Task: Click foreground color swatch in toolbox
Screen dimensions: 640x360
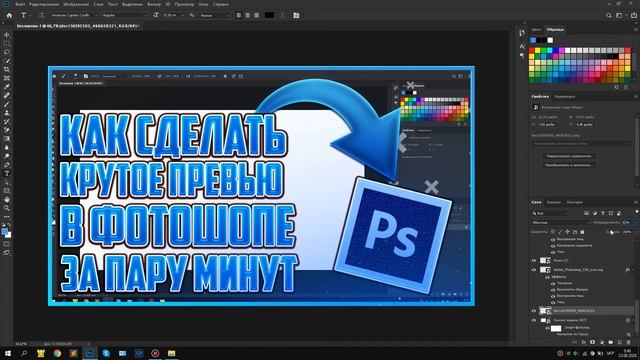Action: coord(5,231)
